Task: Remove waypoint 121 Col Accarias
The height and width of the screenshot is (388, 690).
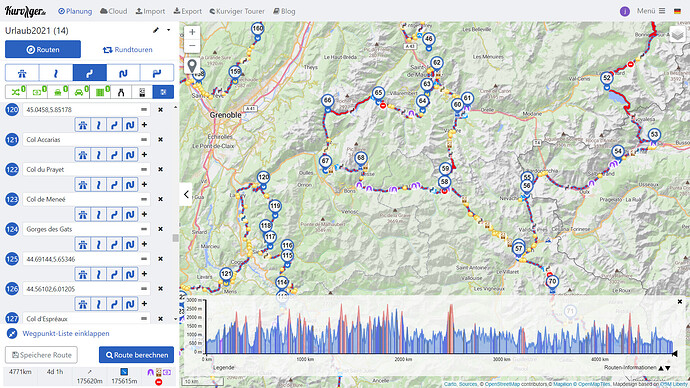Action: (161, 139)
